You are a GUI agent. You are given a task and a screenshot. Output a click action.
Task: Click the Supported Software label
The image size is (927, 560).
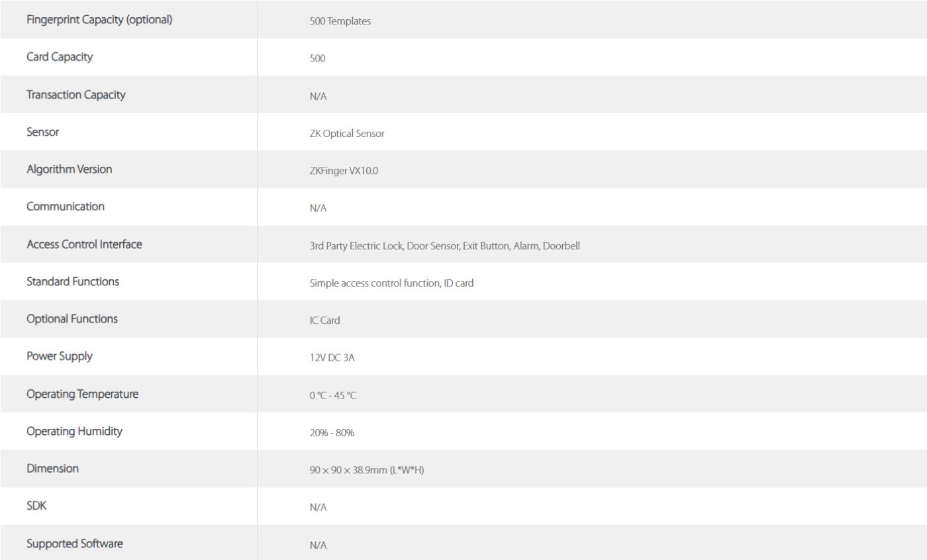coord(74,543)
